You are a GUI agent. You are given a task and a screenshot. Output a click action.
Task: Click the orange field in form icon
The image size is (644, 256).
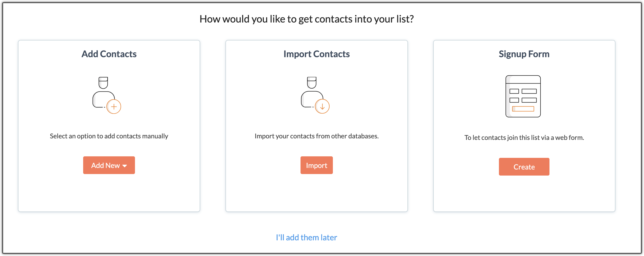pyautogui.click(x=523, y=109)
